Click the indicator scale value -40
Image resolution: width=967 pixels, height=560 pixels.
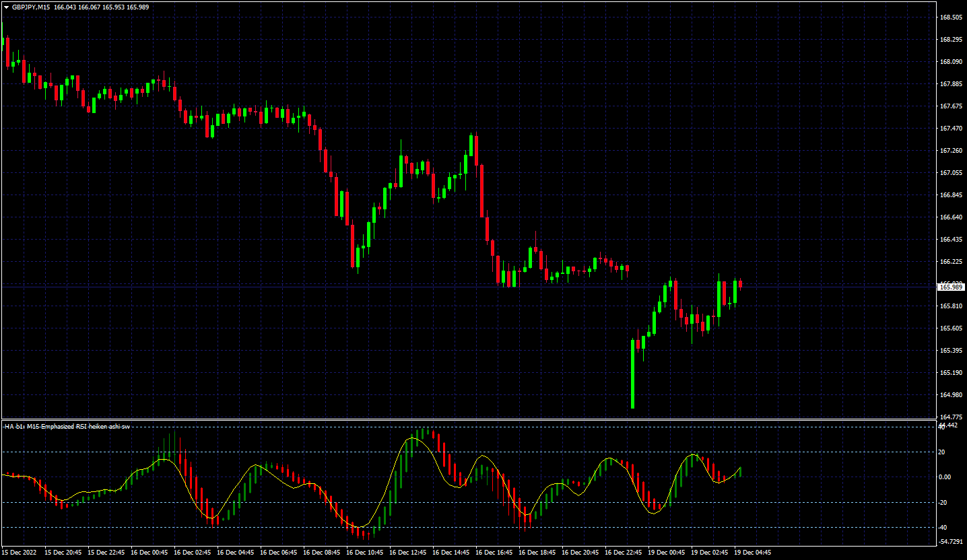pos(944,528)
